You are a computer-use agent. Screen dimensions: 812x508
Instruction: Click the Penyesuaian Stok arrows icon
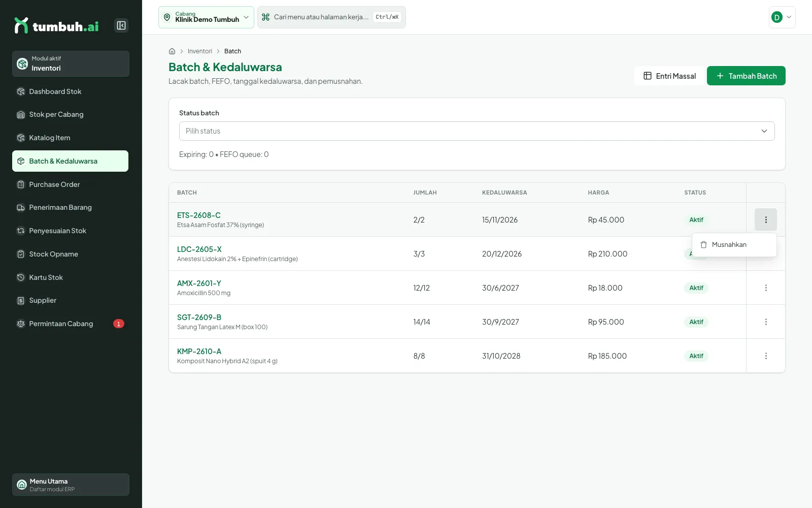click(21, 231)
